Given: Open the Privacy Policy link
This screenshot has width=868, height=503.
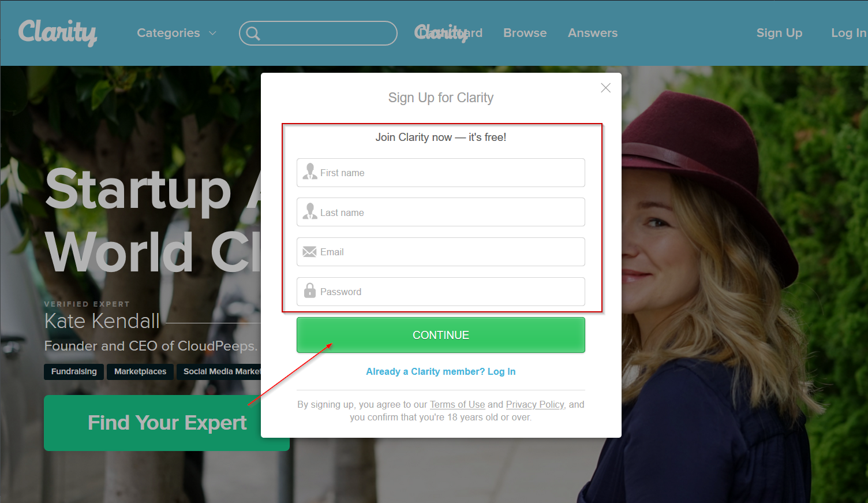Looking at the screenshot, I should click(535, 404).
